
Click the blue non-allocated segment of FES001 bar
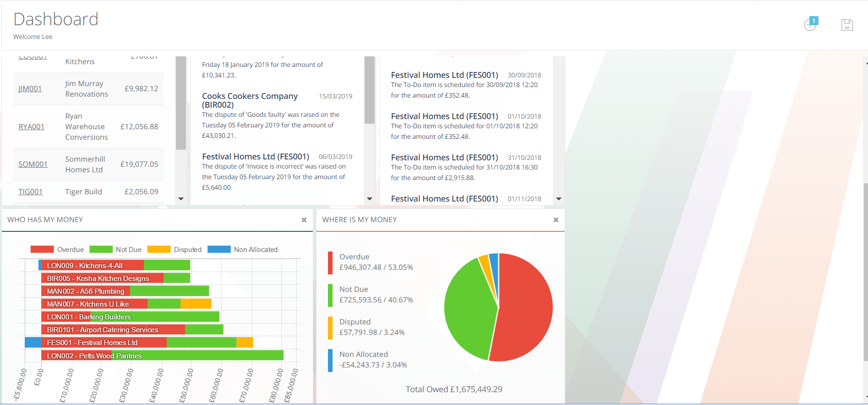33,342
